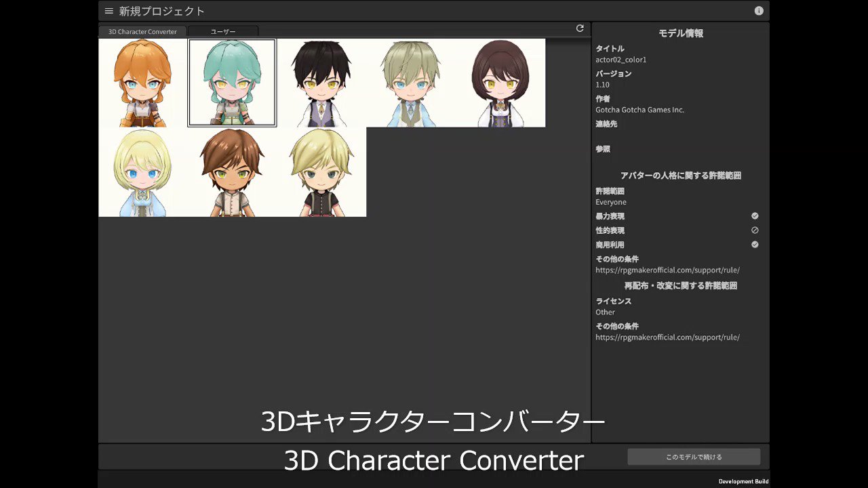868x488 pixels.
Task: Click the 性的表現 prohibited icon
Action: click(755, 230)
